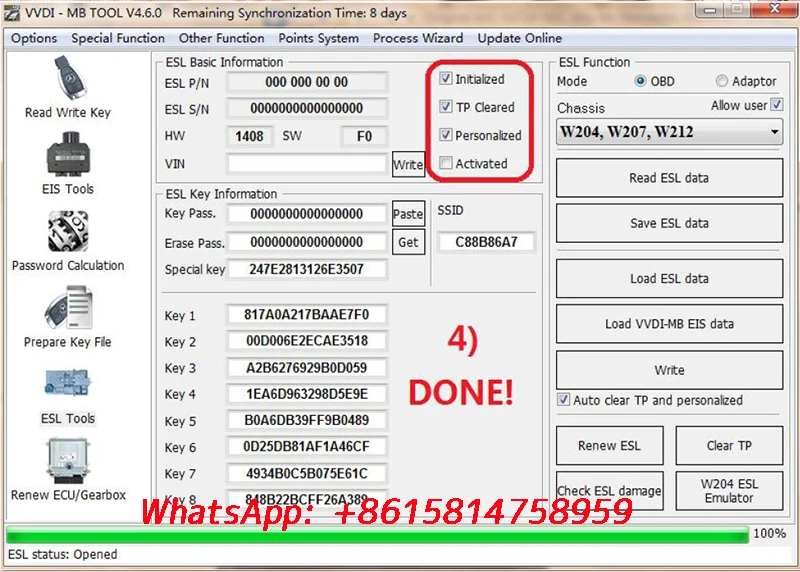800x572 pixels.
Task: Click the Key Pass. input field
Action: 307,214
